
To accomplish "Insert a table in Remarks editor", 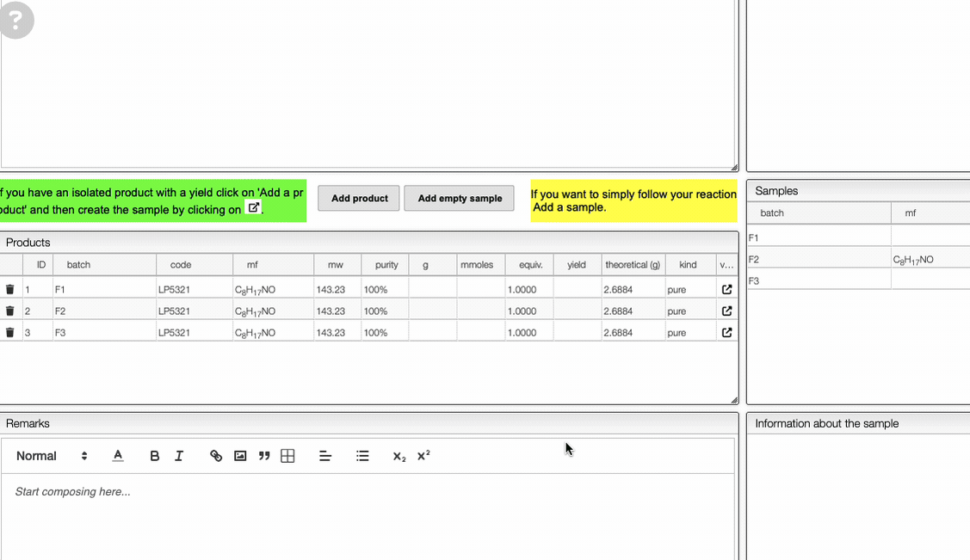I will pos(288,456).
